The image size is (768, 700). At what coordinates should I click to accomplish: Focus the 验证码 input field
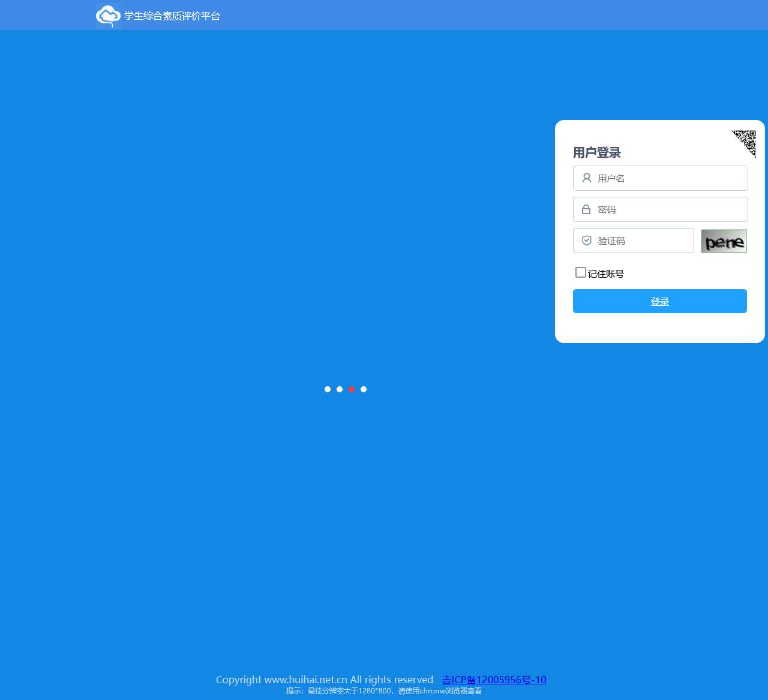pos(634,241)
